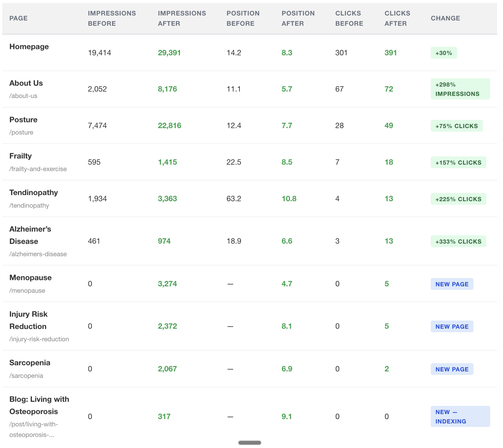The height and width of the screenshot is (448, 503).
Task: Click the CLICKS AFTER column header
Action: pyautogui.click(x=397, y=18)
